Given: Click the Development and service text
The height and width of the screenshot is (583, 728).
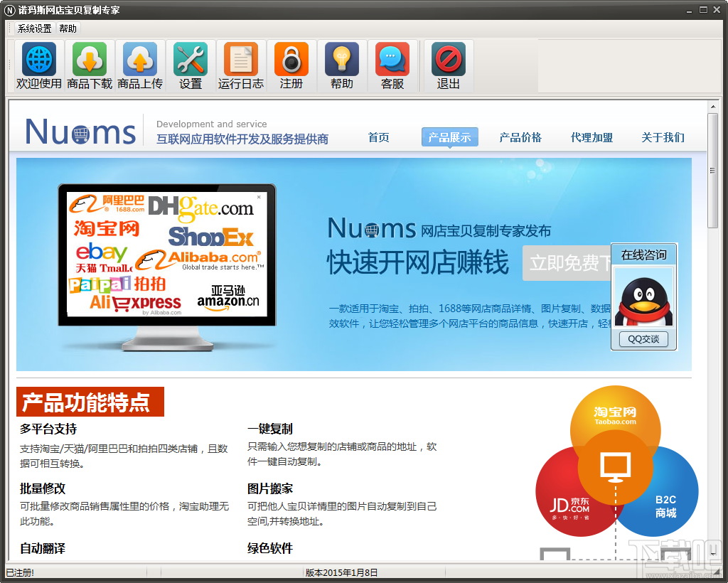Looking at the screenshot, I should pyautogui.click(x=212, y=124).
